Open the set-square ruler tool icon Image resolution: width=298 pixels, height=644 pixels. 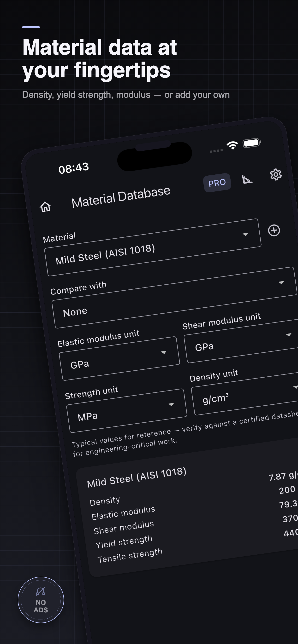pos(247,179)
